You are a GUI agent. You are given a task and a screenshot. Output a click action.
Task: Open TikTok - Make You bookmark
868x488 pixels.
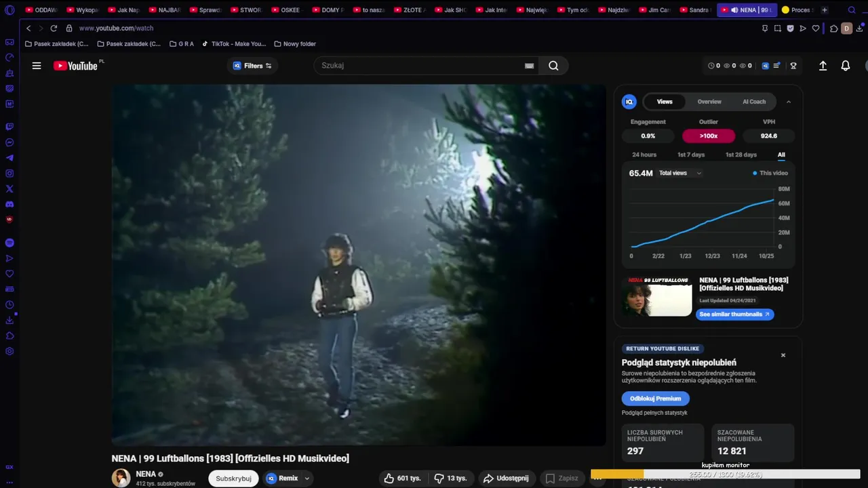pyautogui.click(x=234, y=44)
